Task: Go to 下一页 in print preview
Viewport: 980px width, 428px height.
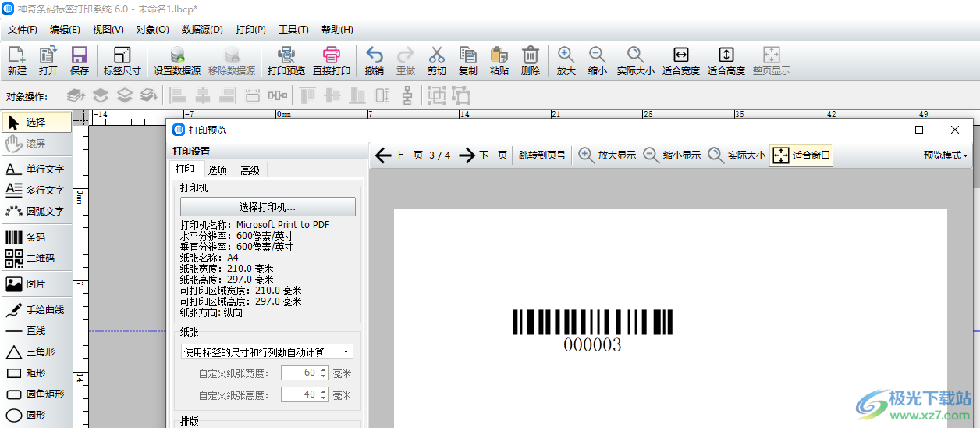Action: coord(483,155)
